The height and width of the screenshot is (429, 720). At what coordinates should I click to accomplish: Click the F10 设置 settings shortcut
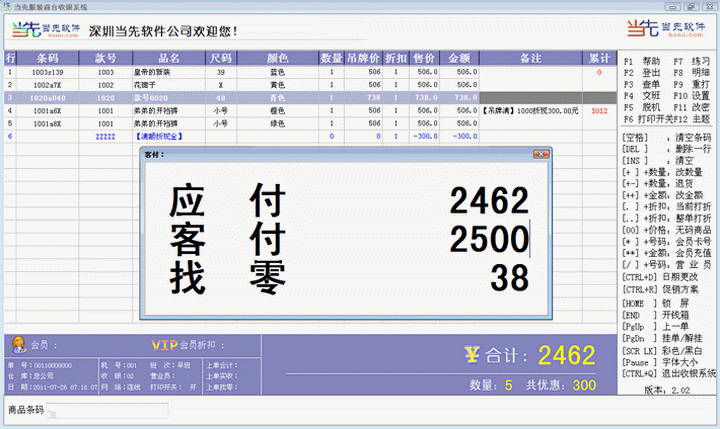pyautogui.click(x=693, y=95)
